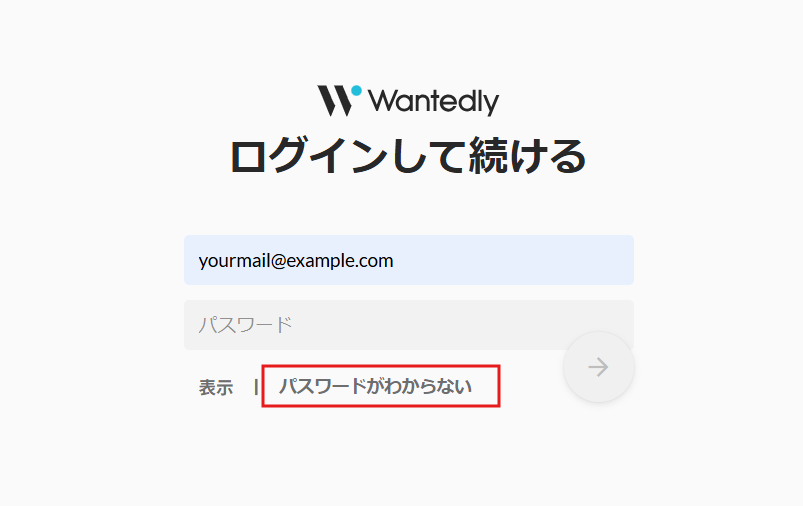Submit login with round arrow button

(x=599, y=367)
